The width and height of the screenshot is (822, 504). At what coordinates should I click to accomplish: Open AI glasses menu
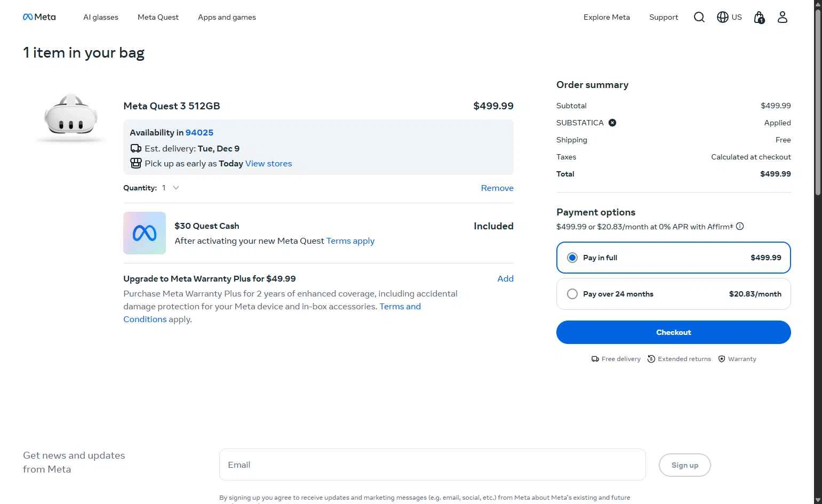coord(101,17)
